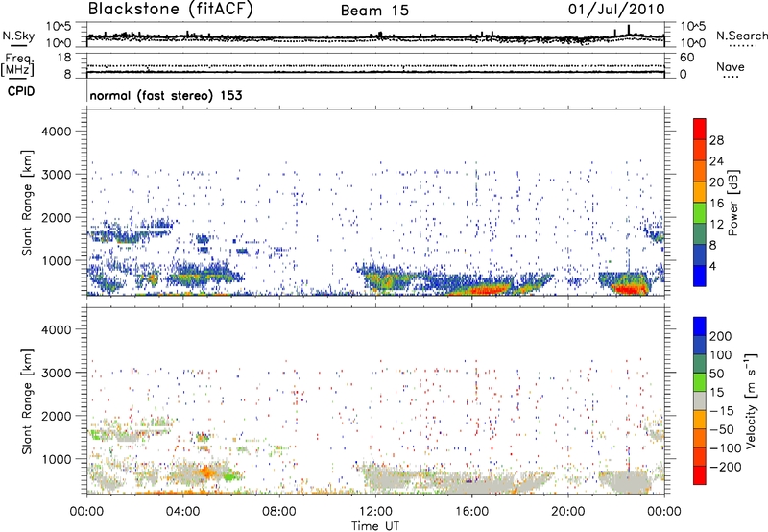Click the "Time UT" axis label
Viewport: 768px width, 532px height.
[x=375, y=526]
